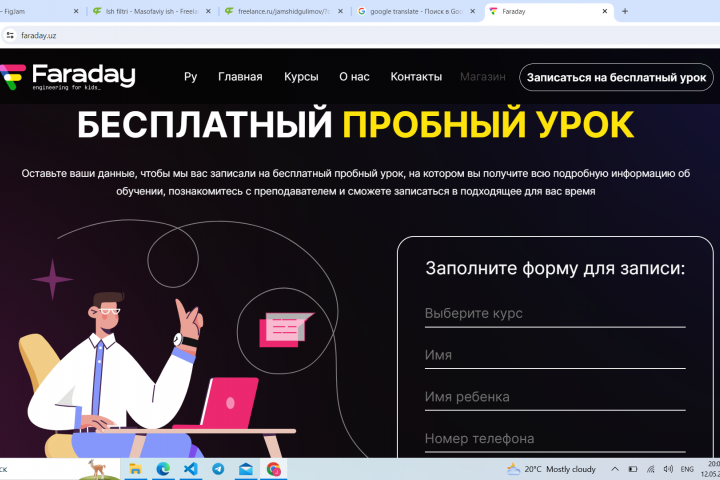The width and height of the screenshot is (720, 480).
Task: Open Telegram from taskbar
Action: 219,469
